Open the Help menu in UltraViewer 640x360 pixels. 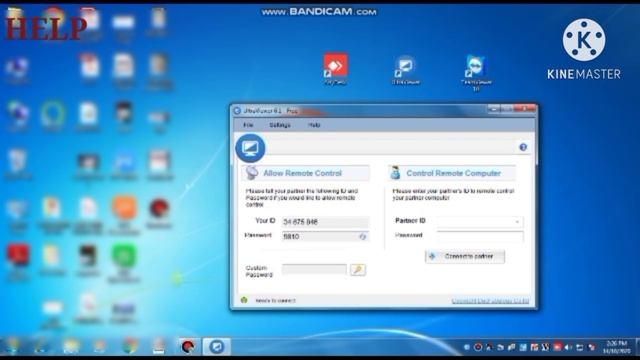coord(314,125)
